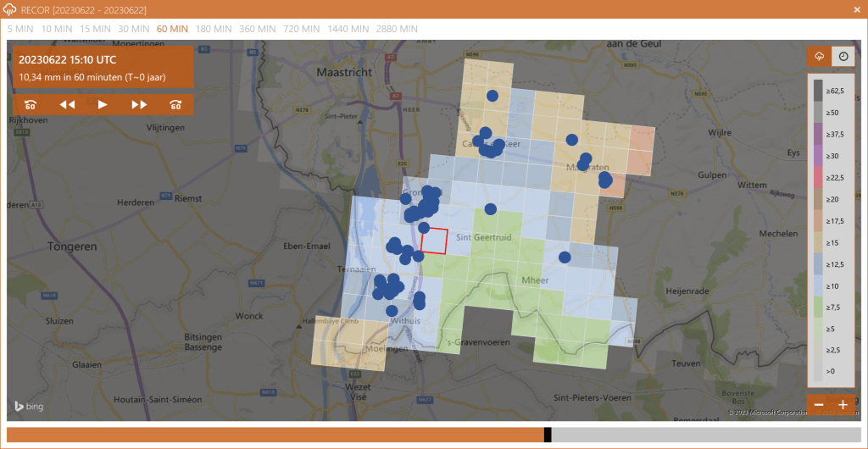868x449 pixels.
Task: Switch to the rain cloud display mode
Action: coord(820,57)
